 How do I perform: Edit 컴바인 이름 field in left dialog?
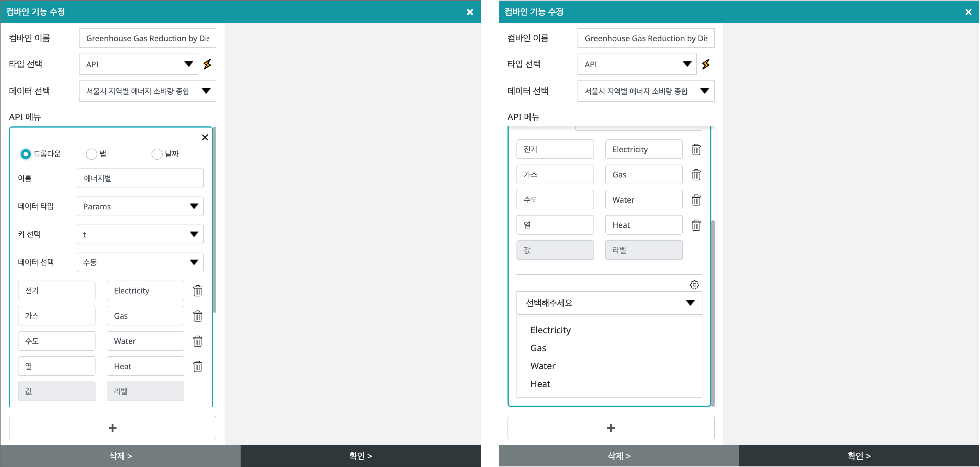147,38
